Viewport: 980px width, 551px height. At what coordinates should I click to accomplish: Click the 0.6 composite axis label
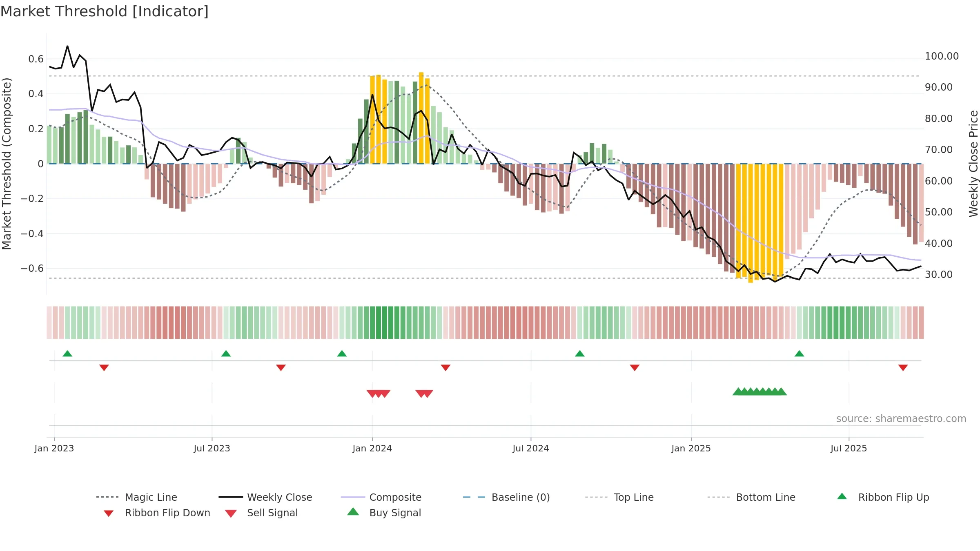tap(36, 59)
